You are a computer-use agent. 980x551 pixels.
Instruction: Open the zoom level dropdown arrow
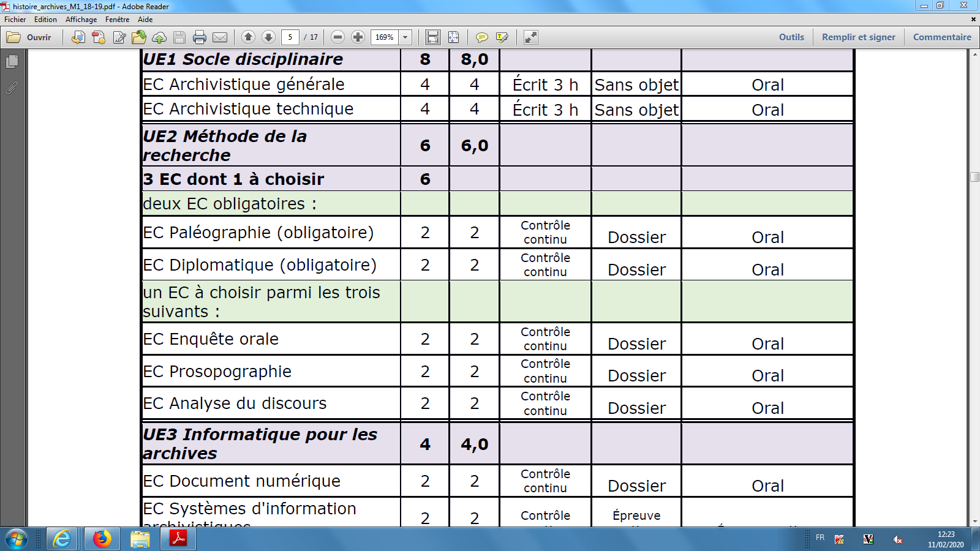[x=405, y=37]
